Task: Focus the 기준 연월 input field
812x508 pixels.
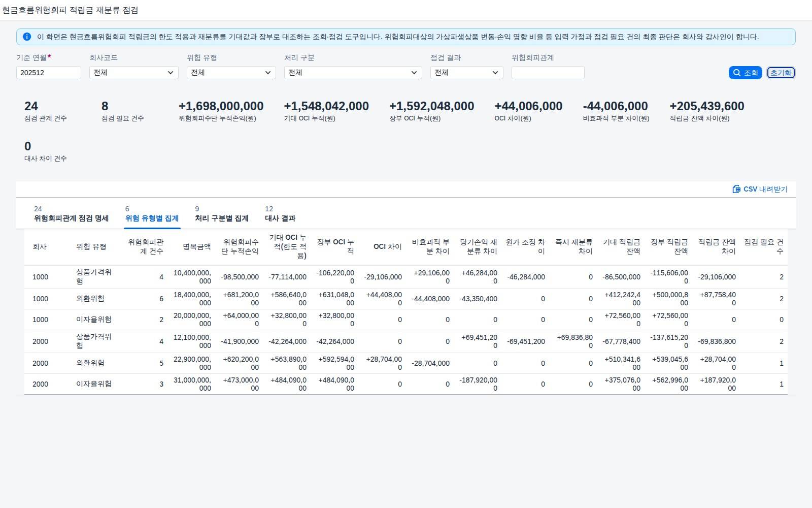Action: 49,73
